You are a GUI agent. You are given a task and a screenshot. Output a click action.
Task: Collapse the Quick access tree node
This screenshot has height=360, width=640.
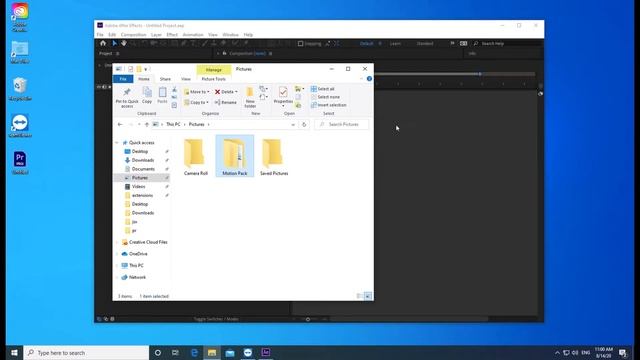[x=117, y=142]
